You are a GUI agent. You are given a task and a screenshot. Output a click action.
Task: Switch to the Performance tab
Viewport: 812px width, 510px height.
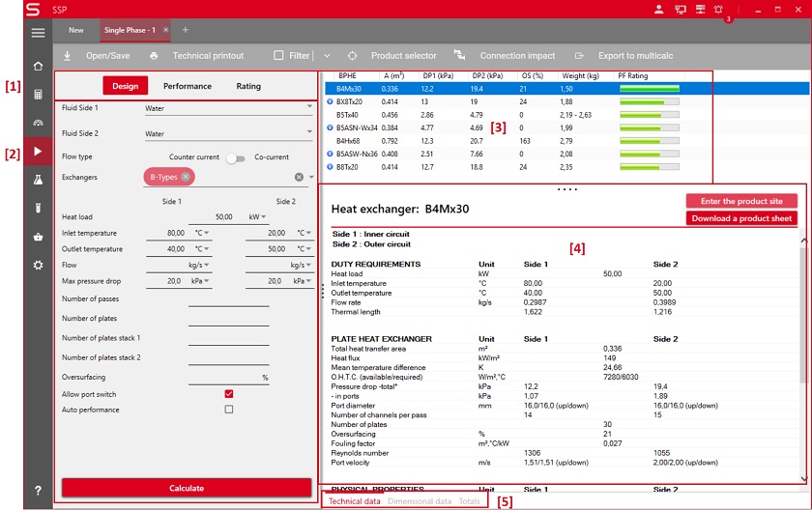coord(187,86)
